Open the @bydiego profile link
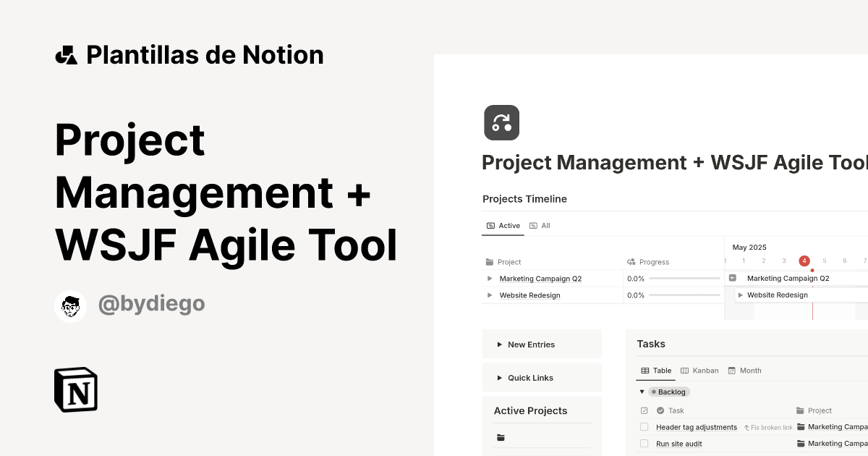Image resolution: width=868 pixels, height=456 pixels. 151,304
